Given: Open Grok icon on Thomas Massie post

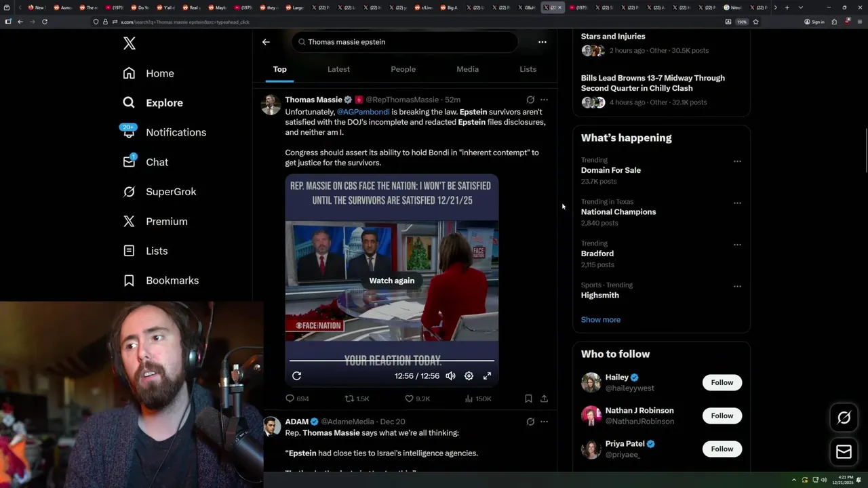Looking at the screenshot, I should tap(530, 100).
